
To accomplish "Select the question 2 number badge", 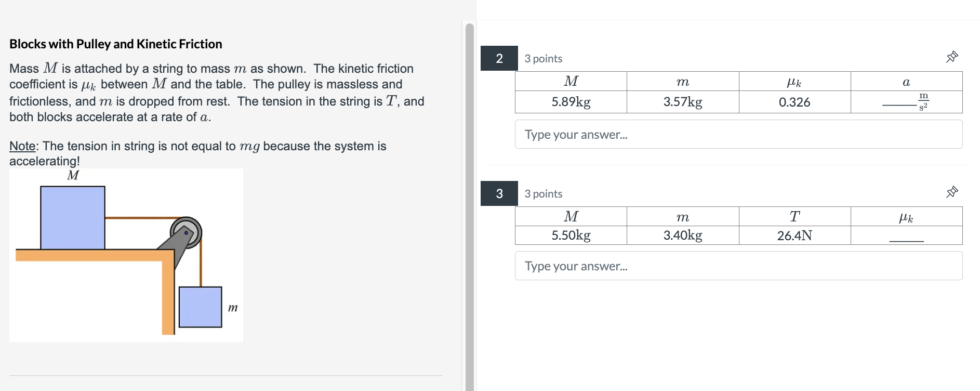I will pyautogui.click(x=499, y=58).
